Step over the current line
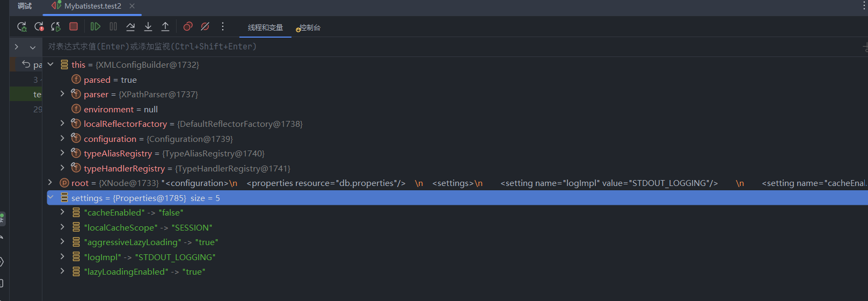The height and width of the screenshot is (301, 868). coord(130,26)
